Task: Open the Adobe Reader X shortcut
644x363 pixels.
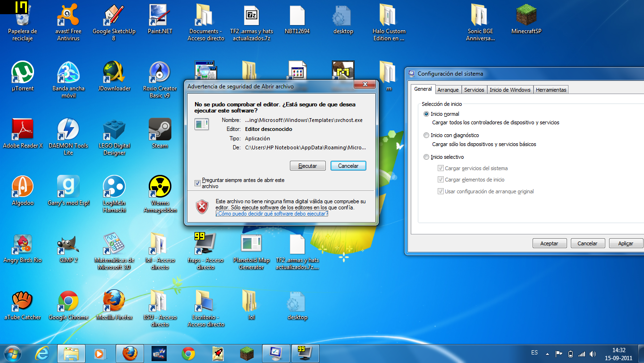Action: [x=22, y=134]
